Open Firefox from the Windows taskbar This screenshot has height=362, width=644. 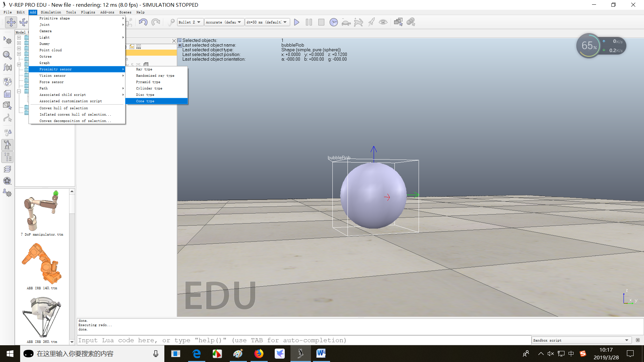259,354
